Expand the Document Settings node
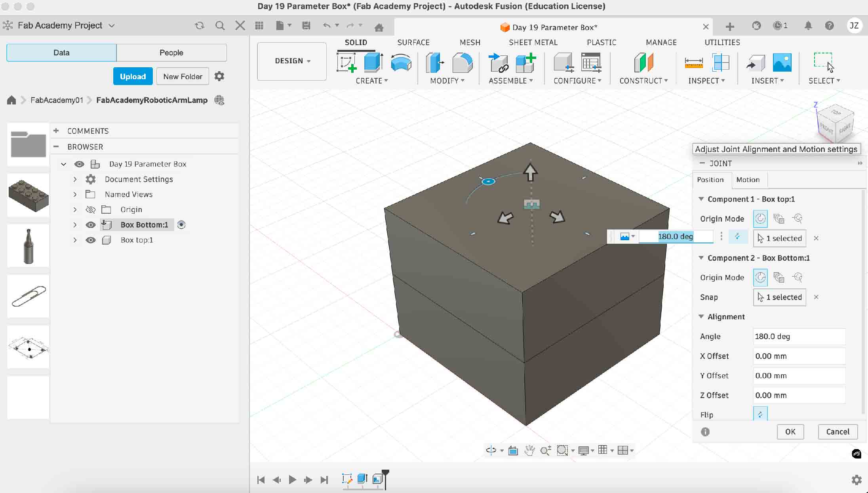 point(75,179)
